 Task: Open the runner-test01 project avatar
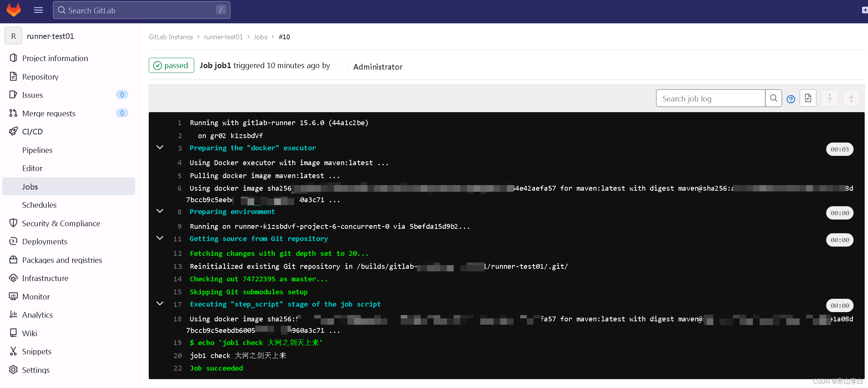pyautogui.click(x=13, y=36)
